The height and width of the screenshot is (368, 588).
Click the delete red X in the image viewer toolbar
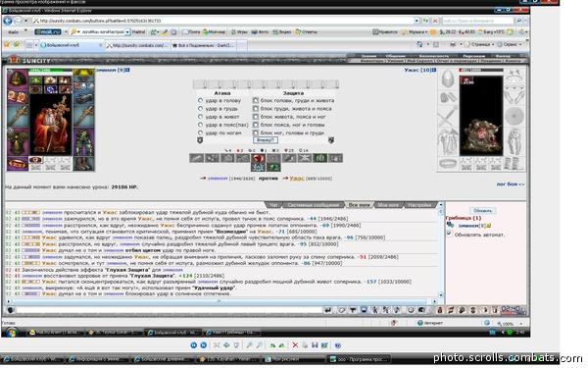point(295,345)
